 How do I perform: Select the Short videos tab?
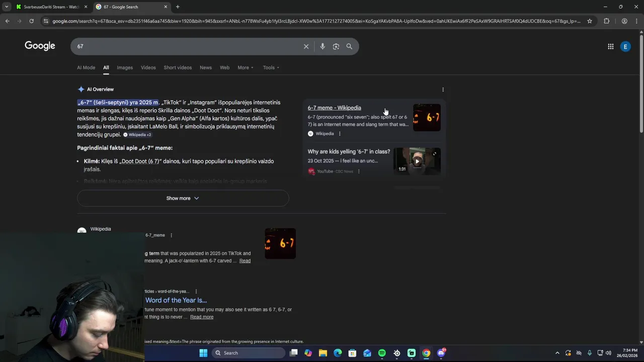pyautogui.click(x=178, y=67)
